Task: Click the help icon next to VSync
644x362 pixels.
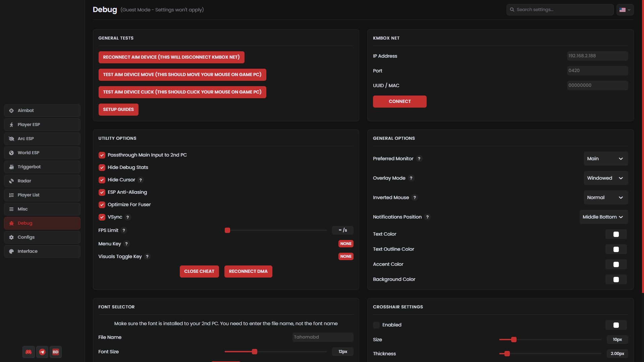Action: coord(127,217)
